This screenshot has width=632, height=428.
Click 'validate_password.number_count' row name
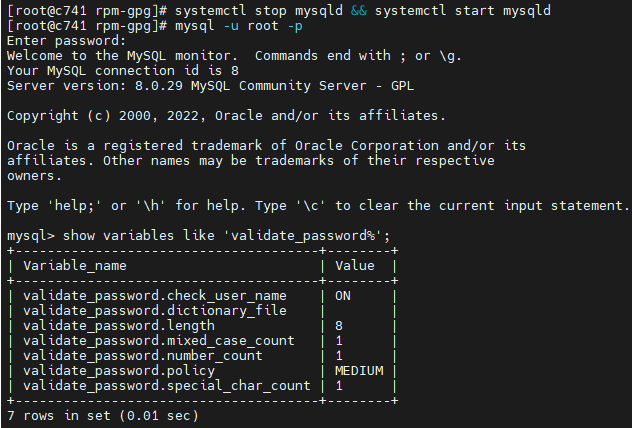click(x=143, y=356)
